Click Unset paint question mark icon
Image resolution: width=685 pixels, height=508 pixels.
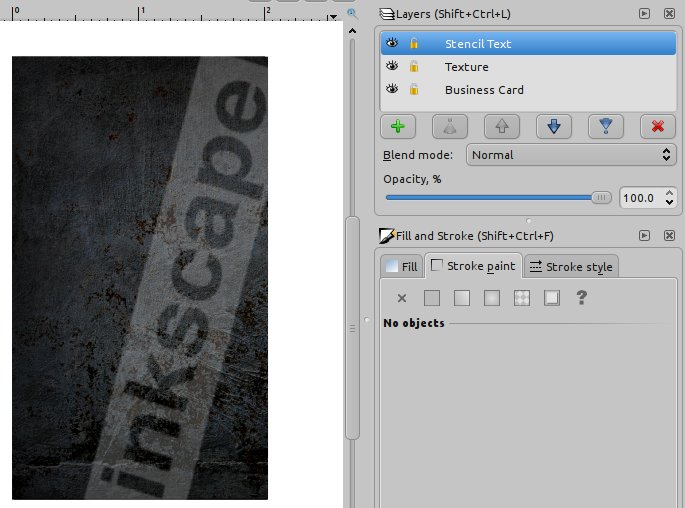581,297
